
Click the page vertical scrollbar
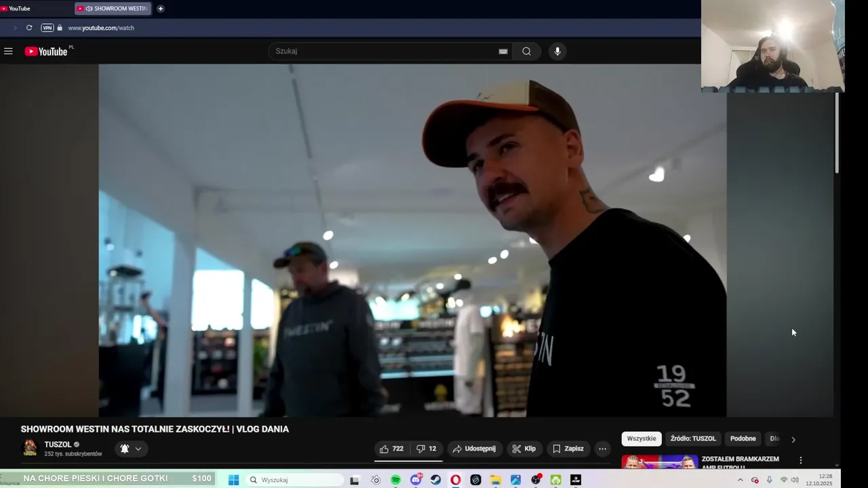837,132
